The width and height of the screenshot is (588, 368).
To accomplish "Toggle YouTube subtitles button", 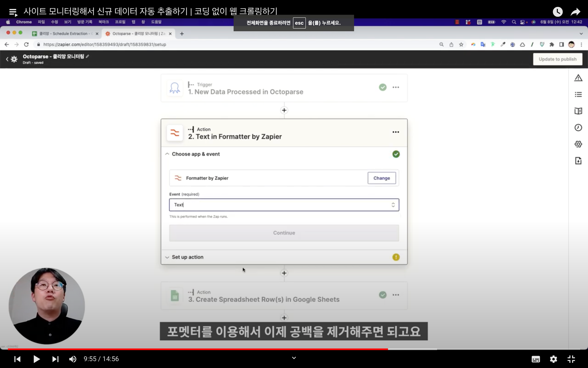I will [536, 359].
